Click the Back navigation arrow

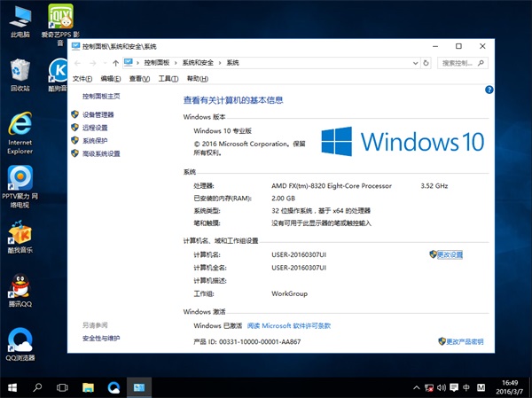tap(77, 63)
